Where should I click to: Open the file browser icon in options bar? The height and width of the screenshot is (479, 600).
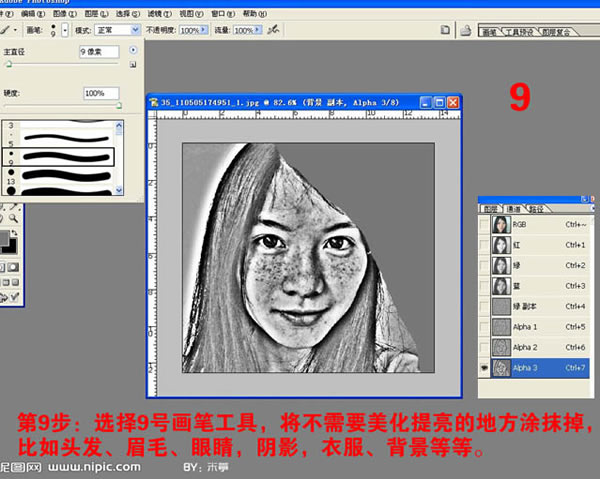click(445, 30)
